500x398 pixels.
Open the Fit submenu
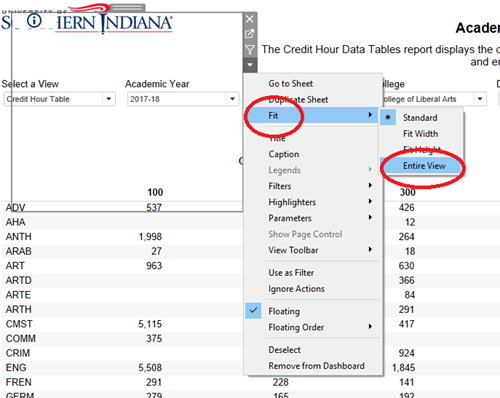(311, 115)
